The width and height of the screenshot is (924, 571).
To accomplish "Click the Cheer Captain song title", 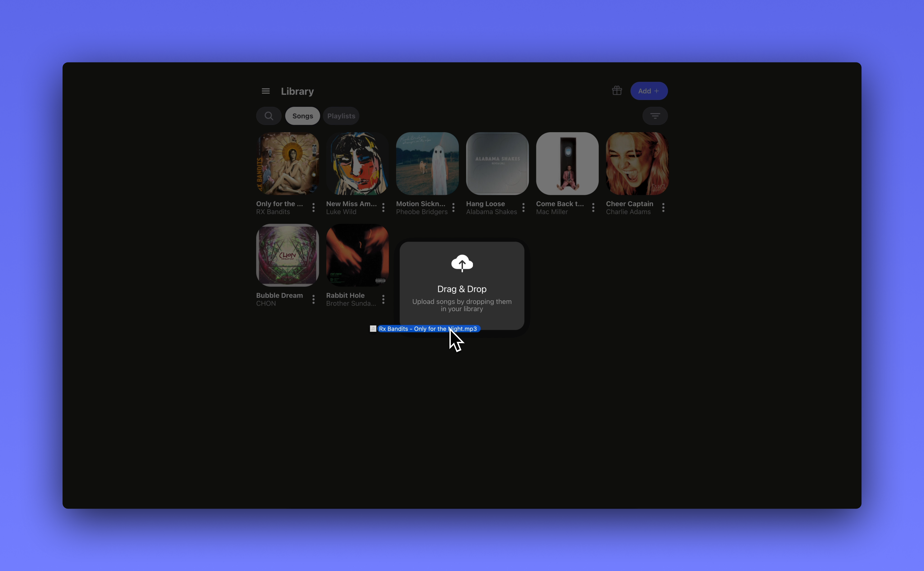I will pos(629,204).
